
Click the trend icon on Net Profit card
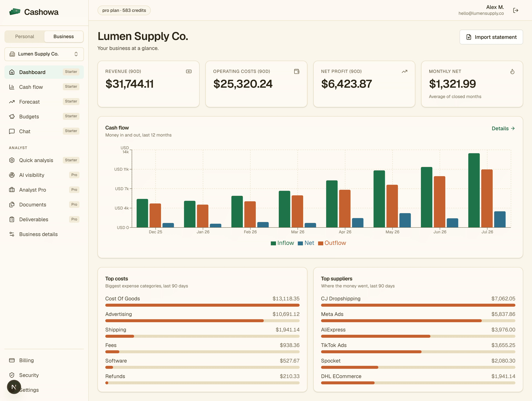click(x=405, y=71)
